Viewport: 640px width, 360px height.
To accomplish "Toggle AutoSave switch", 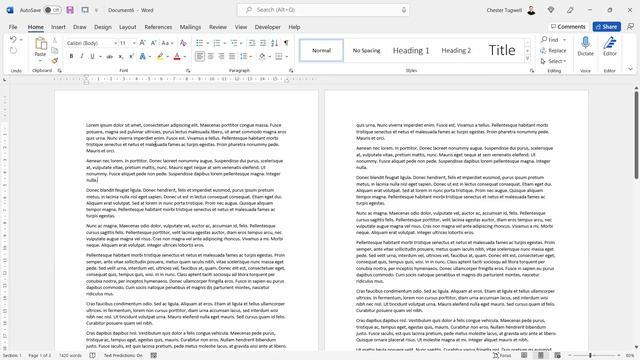I will [53, 10].
